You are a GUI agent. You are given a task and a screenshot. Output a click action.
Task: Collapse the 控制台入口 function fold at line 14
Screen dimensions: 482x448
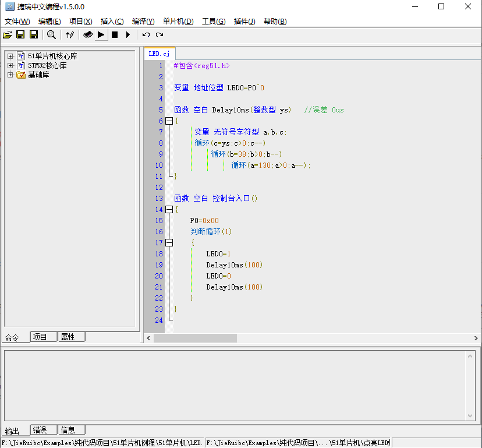[x=169, y=210]
